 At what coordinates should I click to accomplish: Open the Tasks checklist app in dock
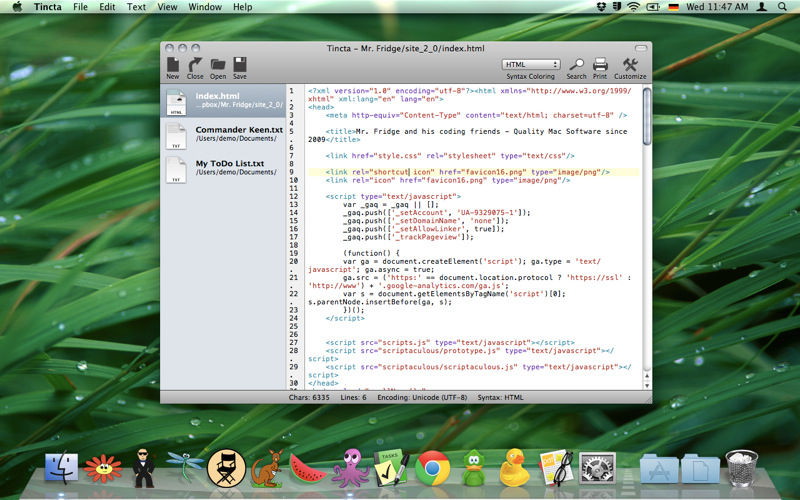click(391, 467)
